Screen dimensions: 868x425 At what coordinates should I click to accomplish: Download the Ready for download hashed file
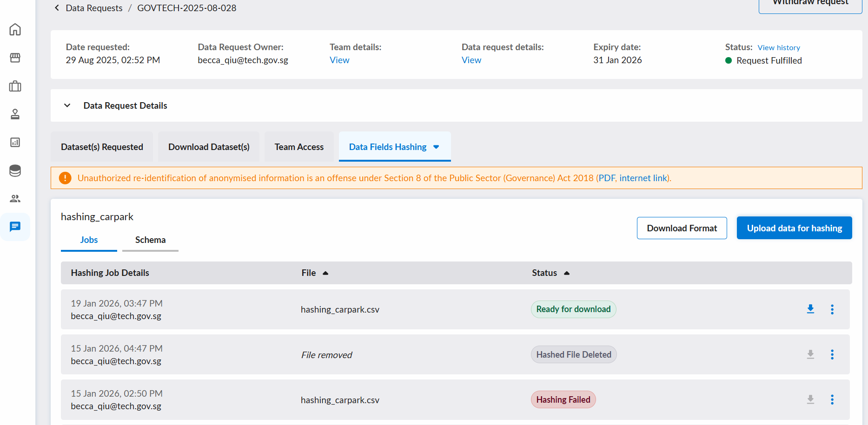810,309
